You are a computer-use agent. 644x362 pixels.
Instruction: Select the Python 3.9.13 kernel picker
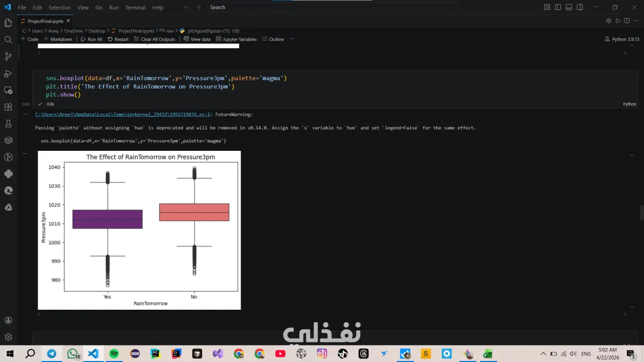pos(622,39)
